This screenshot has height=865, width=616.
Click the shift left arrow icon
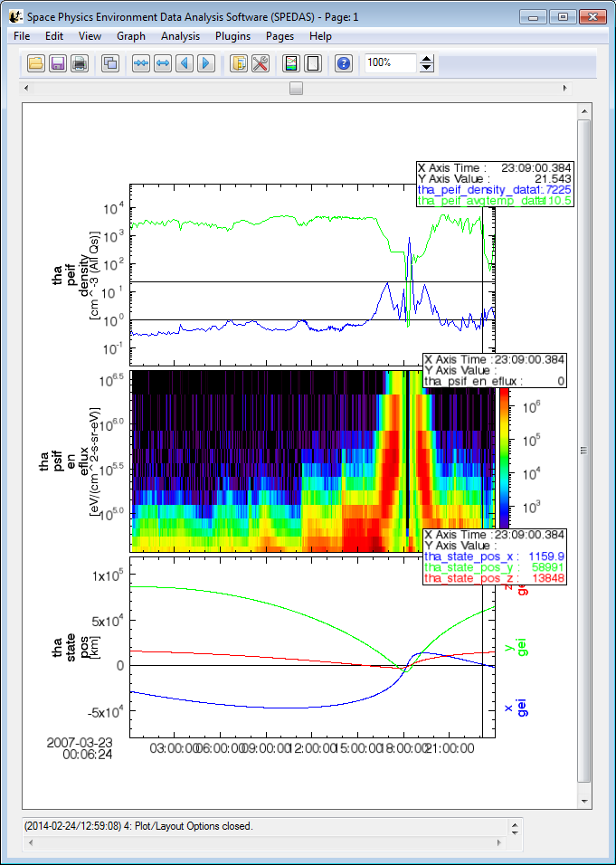tap(185, 63)
